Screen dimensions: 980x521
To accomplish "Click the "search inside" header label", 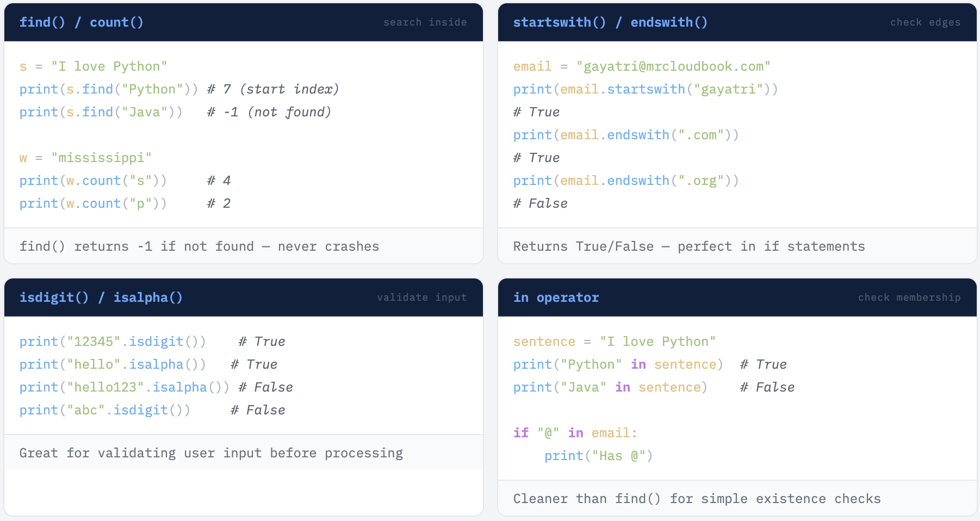I will pyautogui.click(x=425, y=22).
